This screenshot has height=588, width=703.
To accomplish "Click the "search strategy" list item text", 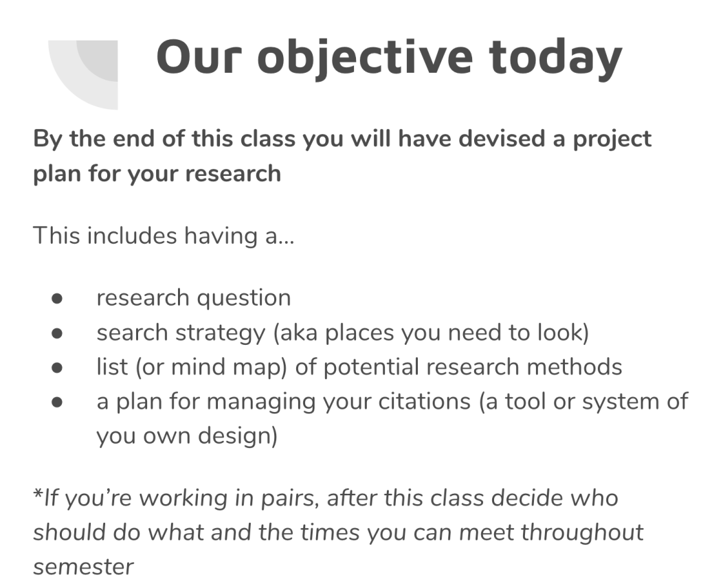I will 180,332.
